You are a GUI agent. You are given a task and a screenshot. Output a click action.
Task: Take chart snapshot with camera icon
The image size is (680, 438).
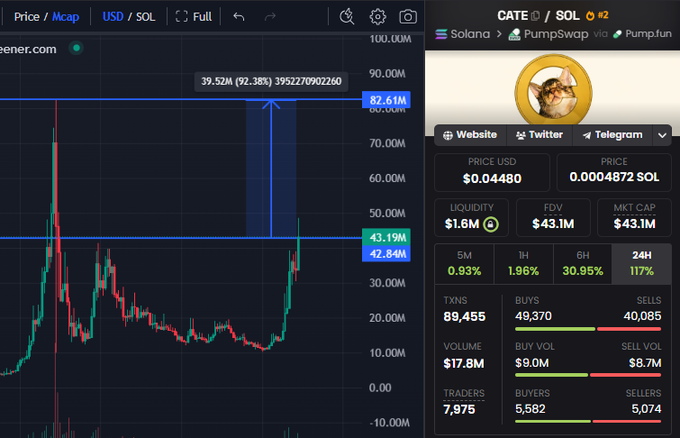[x=408, y=17]
